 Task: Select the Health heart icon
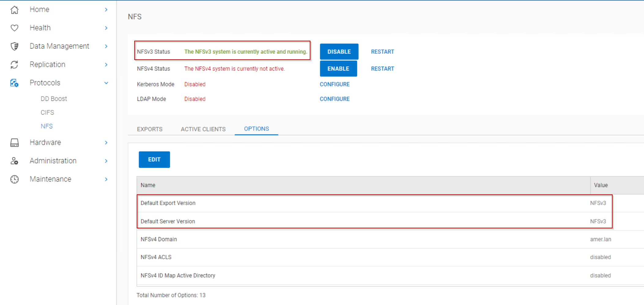tap(14, 28)
